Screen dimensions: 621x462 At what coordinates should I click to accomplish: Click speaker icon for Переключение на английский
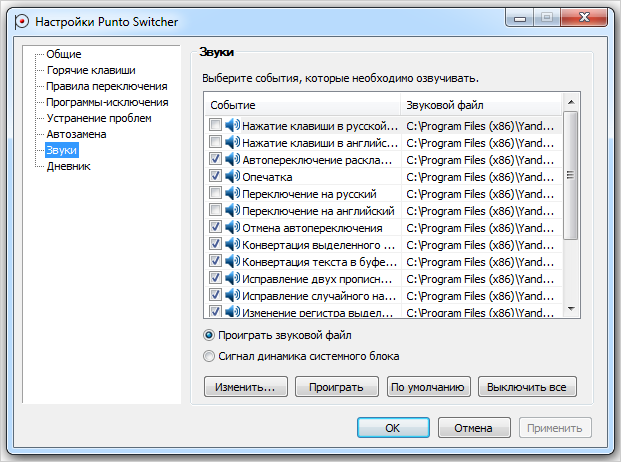(x=233, y=210)
